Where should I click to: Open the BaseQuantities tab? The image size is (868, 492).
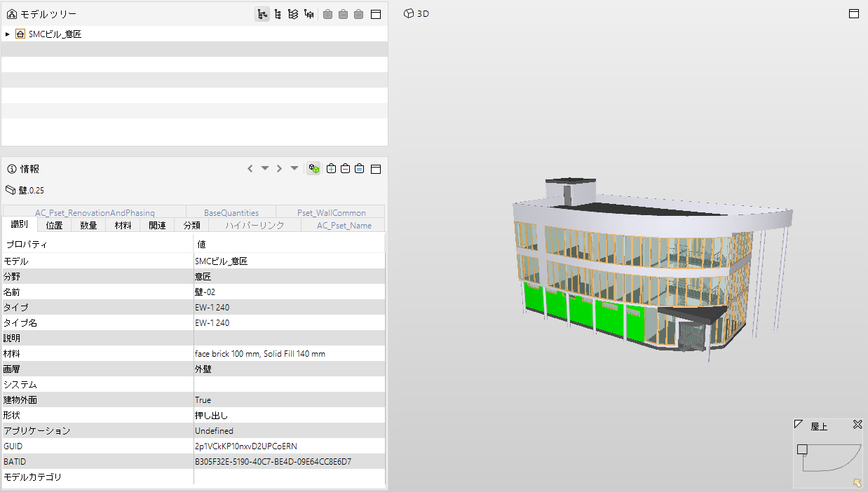click(231, 212)
